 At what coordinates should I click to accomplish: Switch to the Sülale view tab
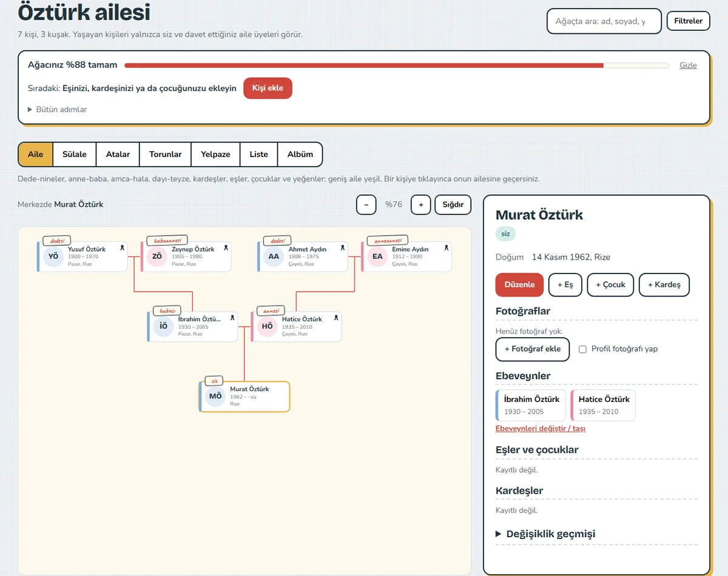pos(75,154)
